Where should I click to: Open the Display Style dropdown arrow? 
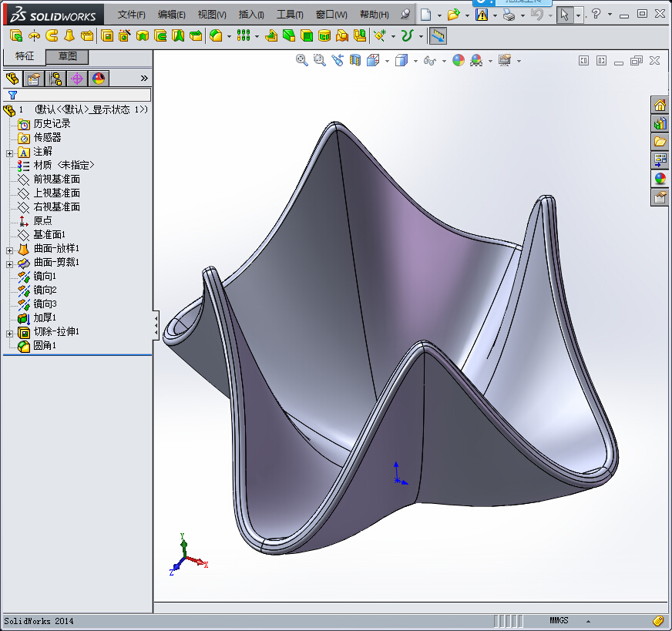click(415, 60)
